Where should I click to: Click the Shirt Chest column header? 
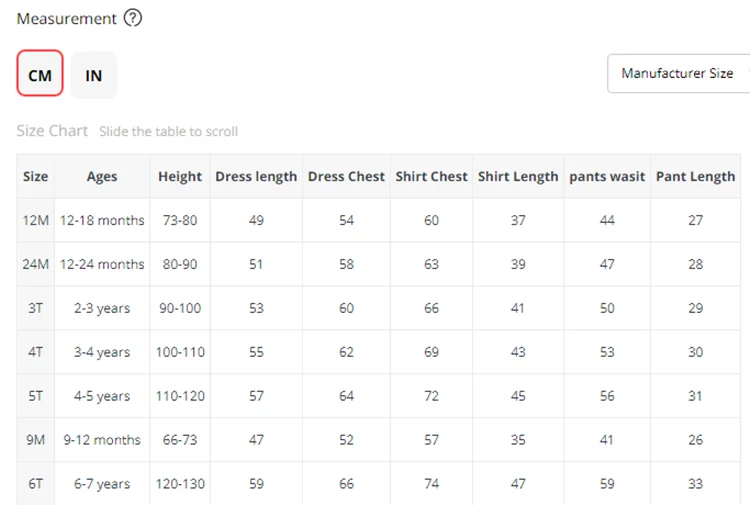431,176
